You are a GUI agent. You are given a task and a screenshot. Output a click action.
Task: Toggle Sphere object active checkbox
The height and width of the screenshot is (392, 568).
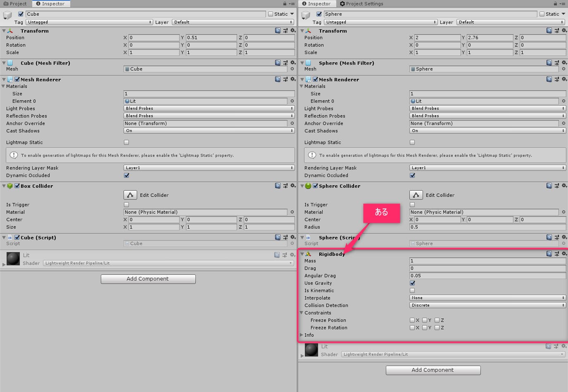[x=319, y=14]
